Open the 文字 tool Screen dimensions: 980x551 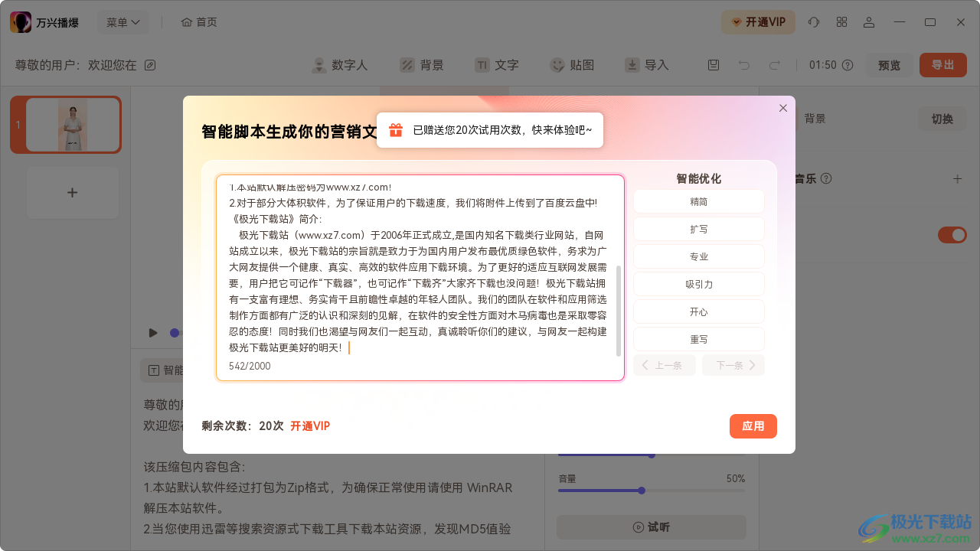click(x=496, y=65)
